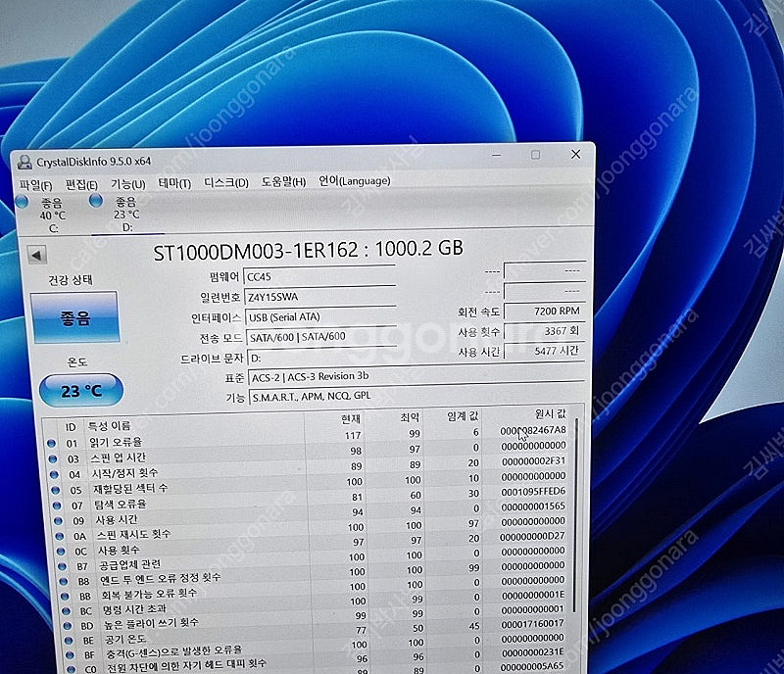Click the interface field USB (Serial ATA)
Viewport: 784px width, 674px height.
tap(320, 316)
